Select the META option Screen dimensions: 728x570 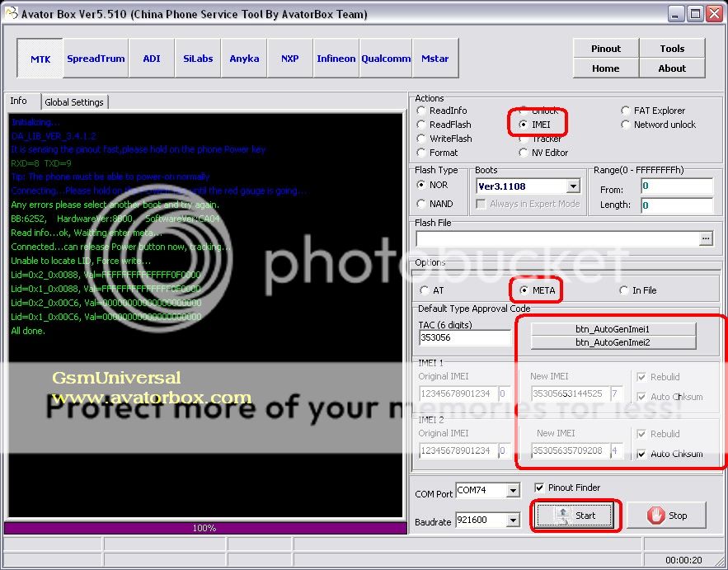(x=538, y=290)
